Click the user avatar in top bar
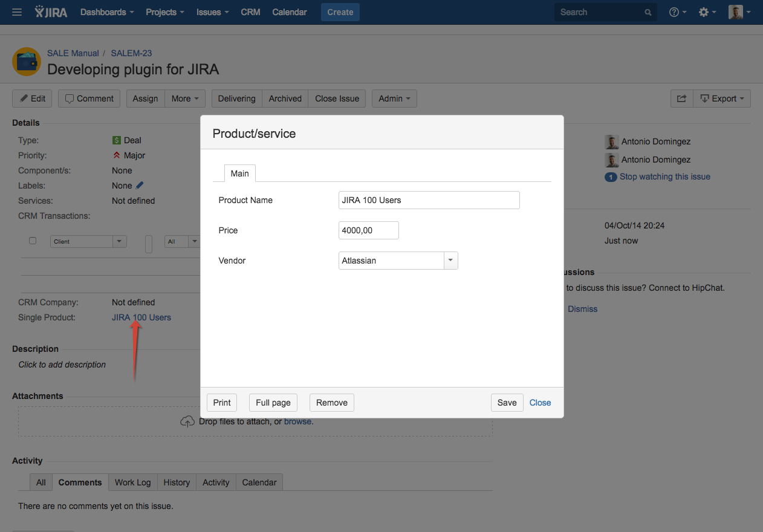Viewport: 763px width, 532px height. 736,12
